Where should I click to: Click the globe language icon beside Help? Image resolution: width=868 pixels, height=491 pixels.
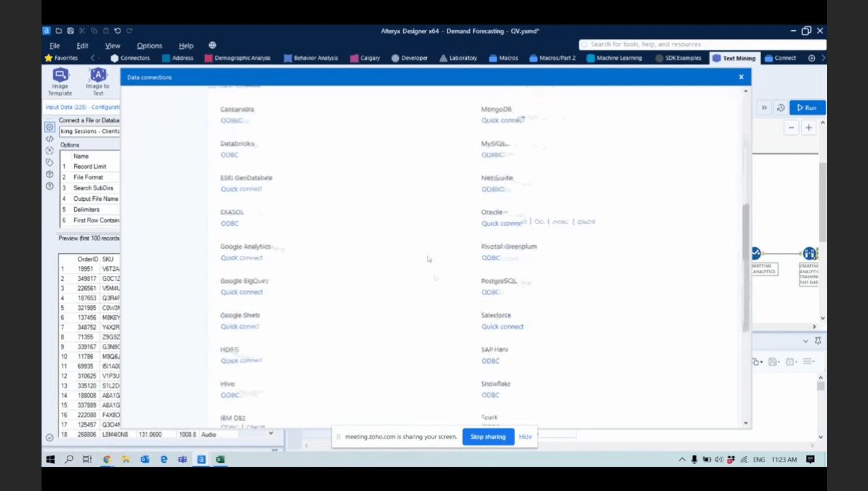pyautogui.click(x=212, y=46)
